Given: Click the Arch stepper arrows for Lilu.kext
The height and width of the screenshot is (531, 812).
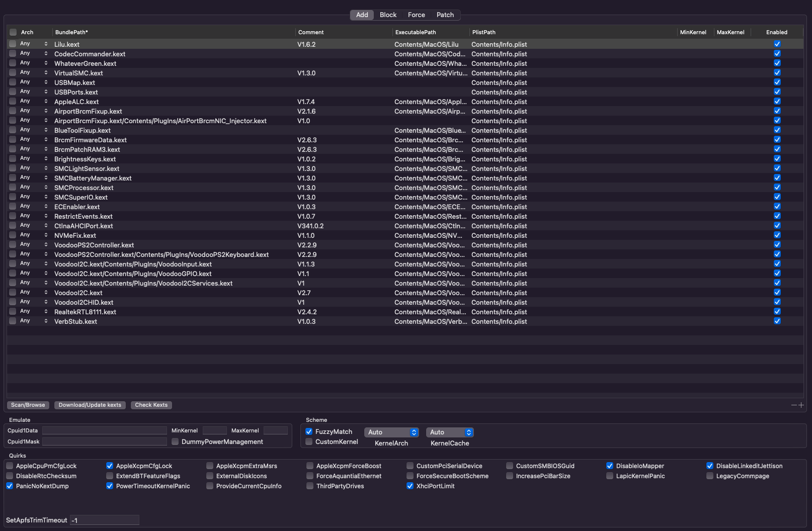Looking at the screenshot, I should click(x=46, y=44).
